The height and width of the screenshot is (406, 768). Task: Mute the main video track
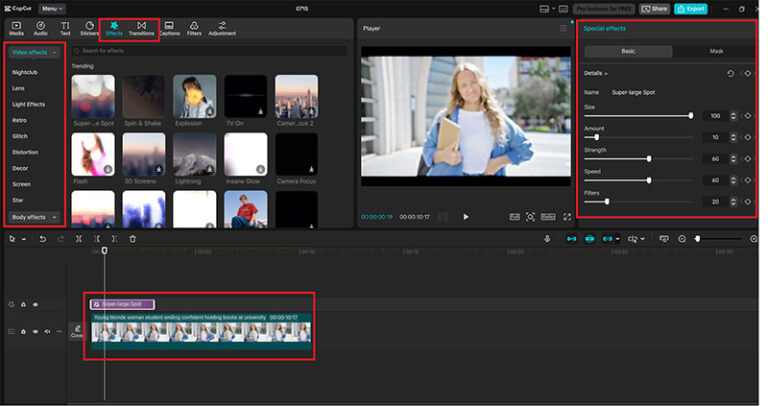(x=48, y=332)
